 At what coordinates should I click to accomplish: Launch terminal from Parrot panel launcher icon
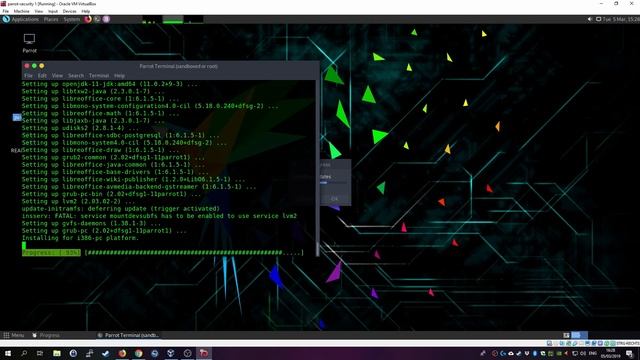point(97,19)
